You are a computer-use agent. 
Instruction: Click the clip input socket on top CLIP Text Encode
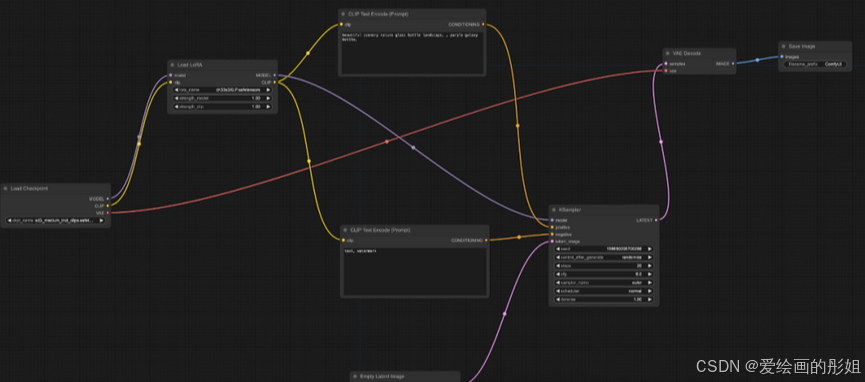tap(341, 24)
